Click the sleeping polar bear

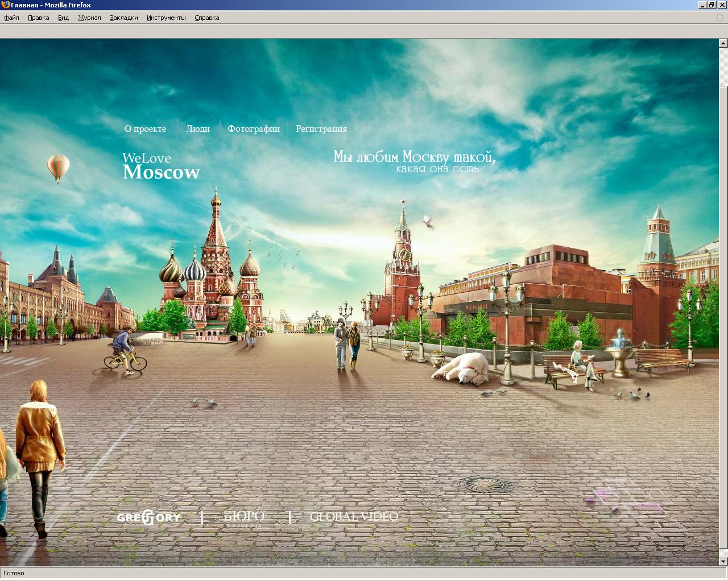[x=461, y=370]
